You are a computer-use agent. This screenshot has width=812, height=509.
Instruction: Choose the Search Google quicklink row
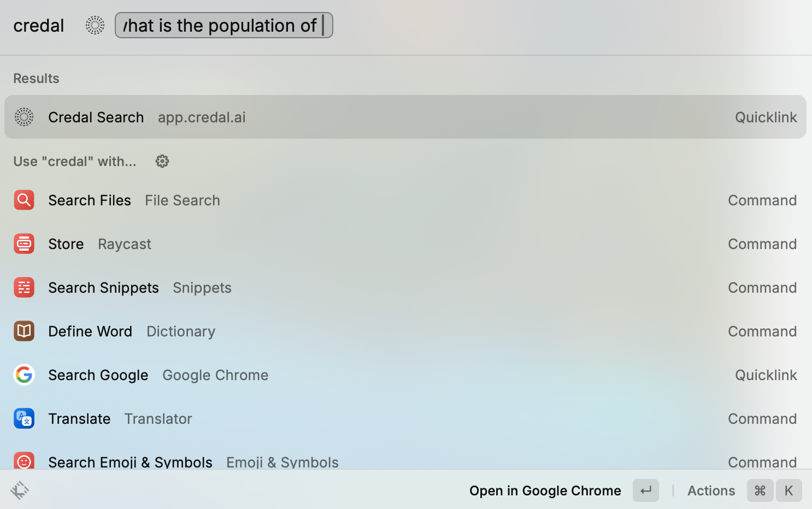(405, 375)
